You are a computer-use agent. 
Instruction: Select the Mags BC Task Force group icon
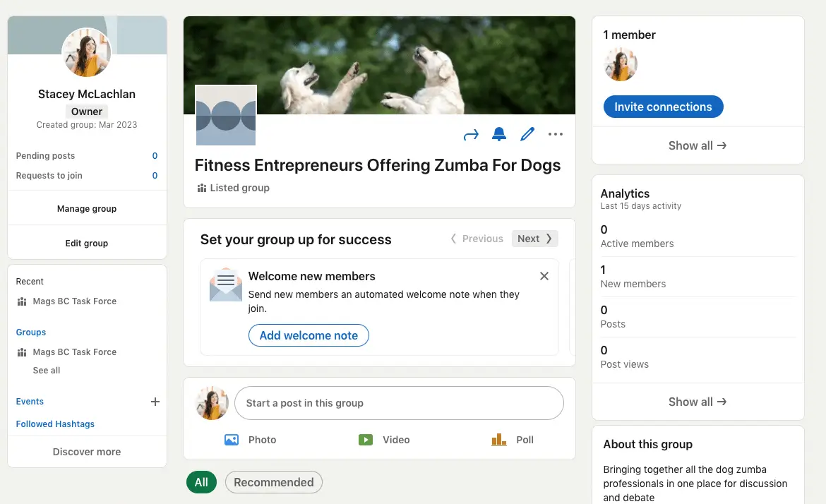click(23, 352)
